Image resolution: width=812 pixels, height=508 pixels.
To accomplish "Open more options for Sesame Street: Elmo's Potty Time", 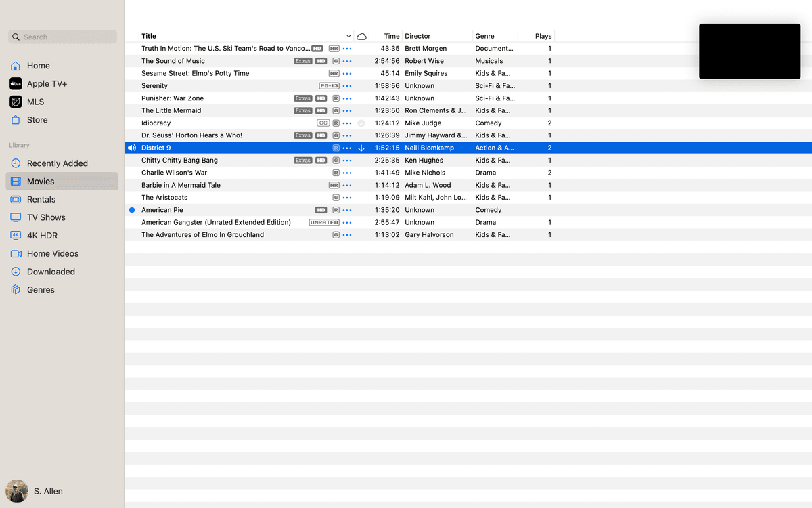I will tap(347, 73).
